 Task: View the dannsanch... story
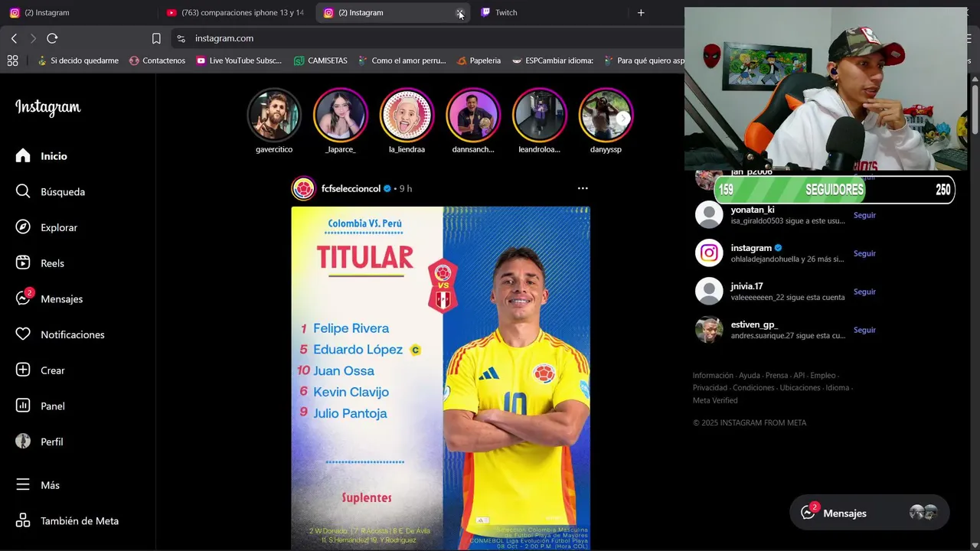[x=473, y=116]
